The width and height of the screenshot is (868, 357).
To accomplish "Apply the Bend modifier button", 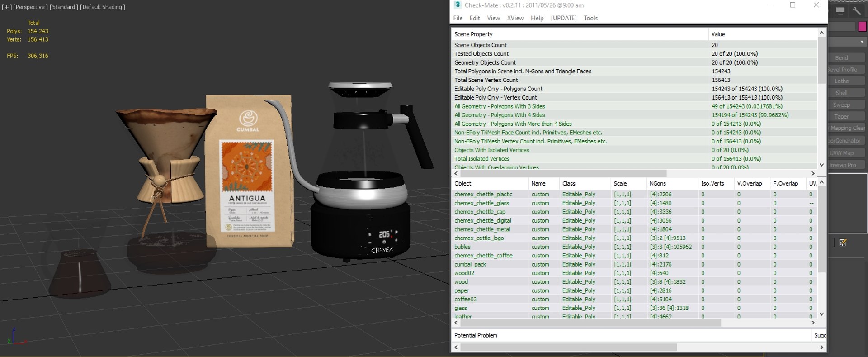I will [846, 58].
